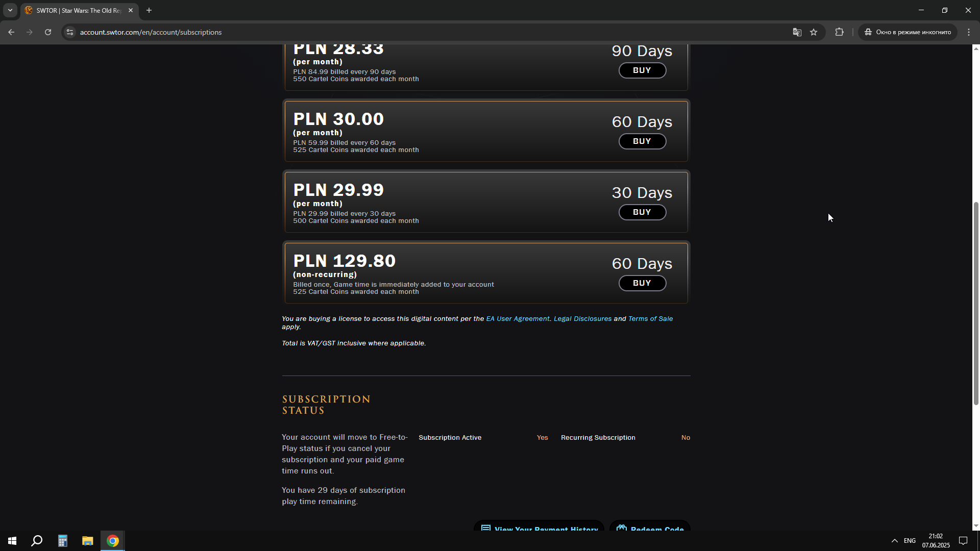Click the Redeem Code button
Screen dimensions: 980x551
[650, 526]
